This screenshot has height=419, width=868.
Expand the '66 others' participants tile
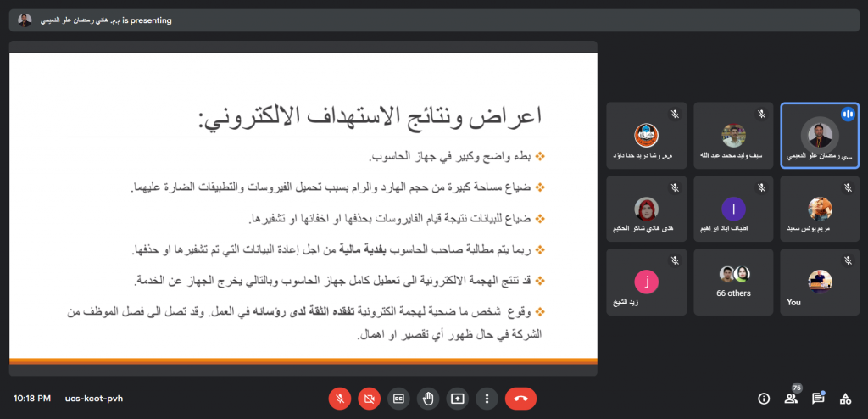732,280
